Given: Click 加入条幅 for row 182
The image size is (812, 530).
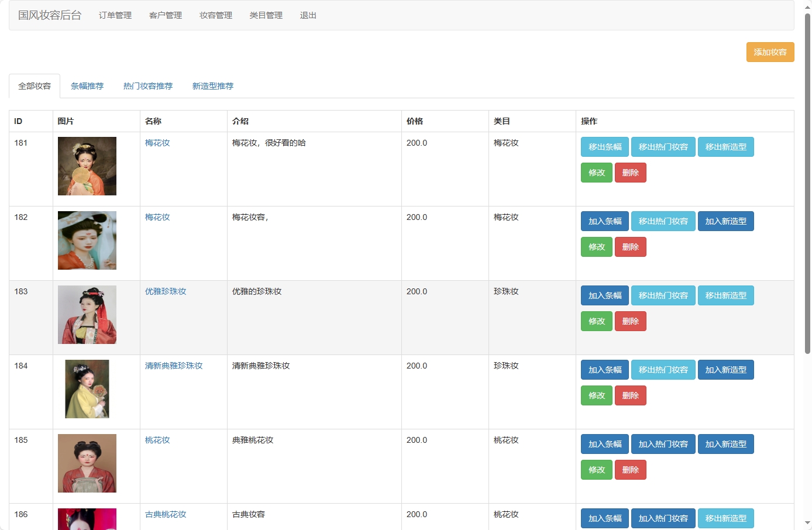Looking at the screenshot, I should 604,221.
